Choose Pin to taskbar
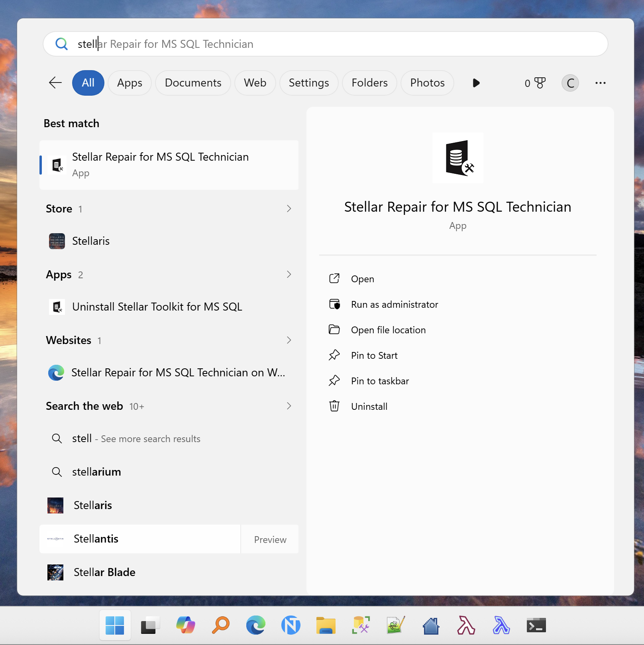Viewport: 644px width, 645px height. (458, 381)
